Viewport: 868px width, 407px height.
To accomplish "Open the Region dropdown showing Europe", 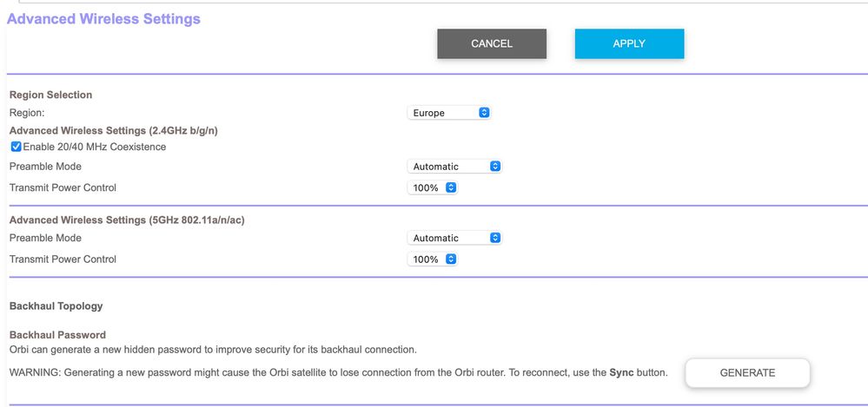I will click(449, 113).
